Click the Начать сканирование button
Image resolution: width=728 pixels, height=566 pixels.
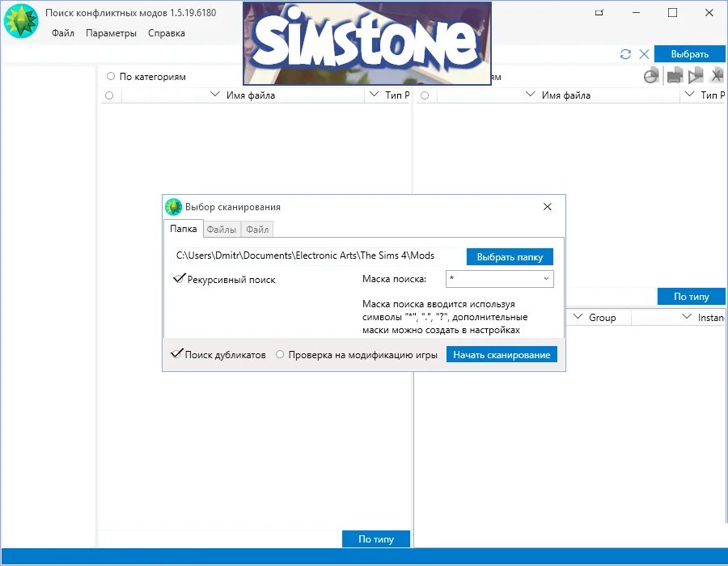pos(502,355)
